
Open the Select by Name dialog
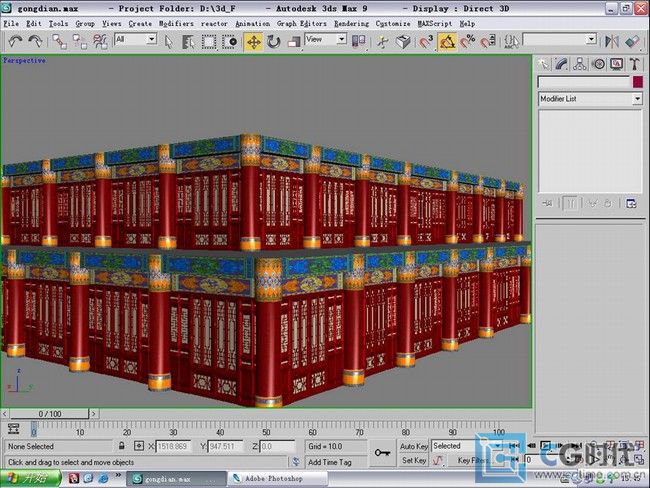click(x=188, y=41)
